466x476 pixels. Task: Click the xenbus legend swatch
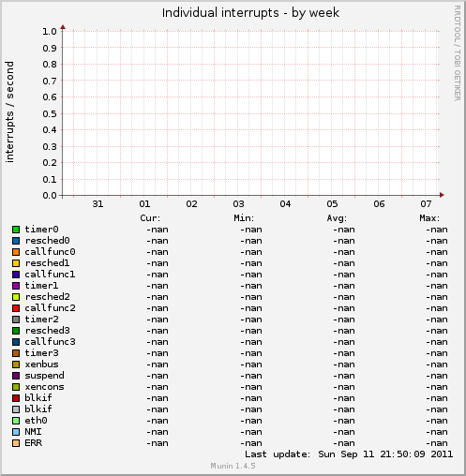tap(16, 364)
